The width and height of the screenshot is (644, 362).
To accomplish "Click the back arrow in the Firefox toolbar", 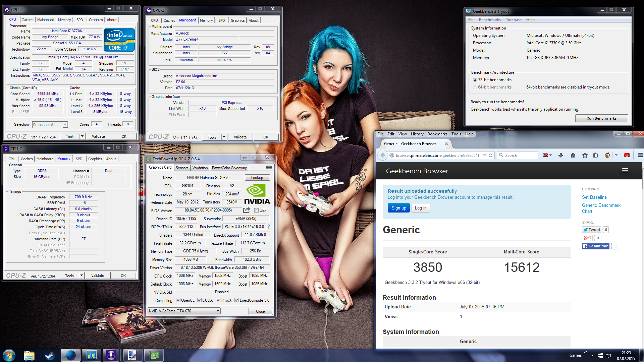I will click(x=382, y=155).
